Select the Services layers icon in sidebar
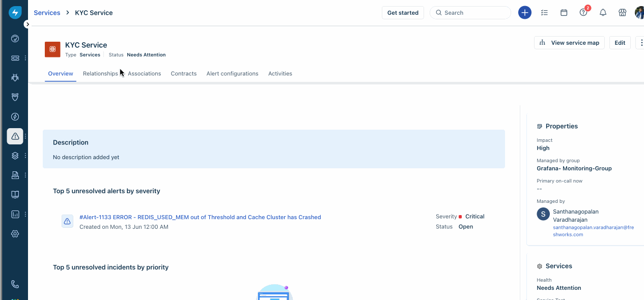The image size is (644, 300). (x=15, y=155)
